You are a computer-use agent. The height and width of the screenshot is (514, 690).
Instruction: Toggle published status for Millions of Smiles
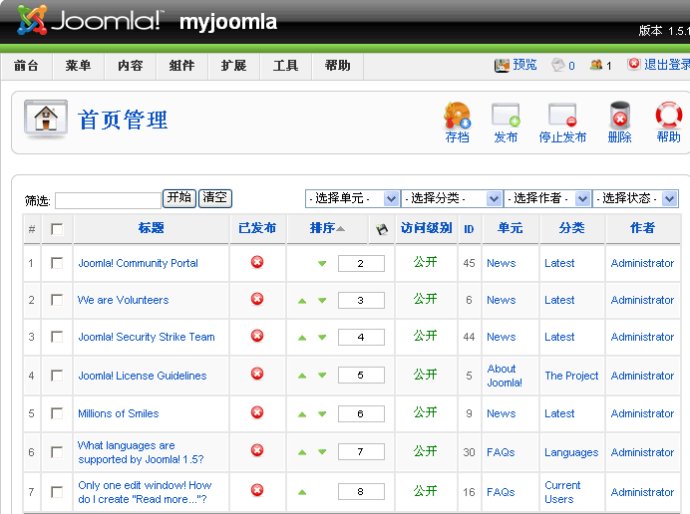257,413
